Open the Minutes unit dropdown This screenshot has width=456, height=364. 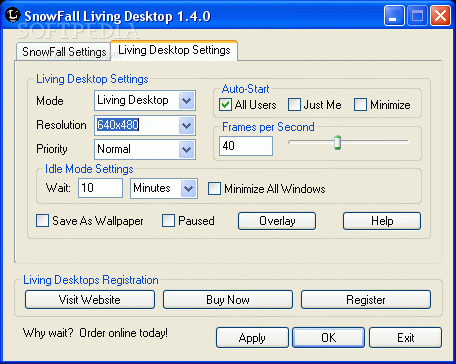pos(188,188)
